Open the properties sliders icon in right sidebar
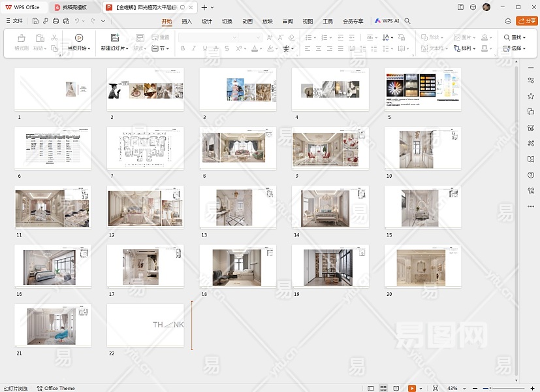The width and height of the screenshot is (540, 392). [531, 80]
